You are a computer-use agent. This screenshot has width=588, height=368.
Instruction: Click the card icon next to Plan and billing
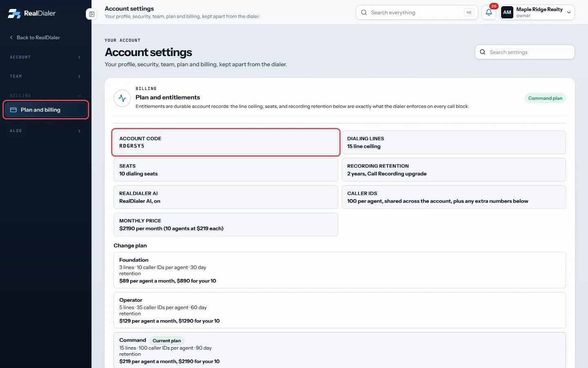pos(13,110)
